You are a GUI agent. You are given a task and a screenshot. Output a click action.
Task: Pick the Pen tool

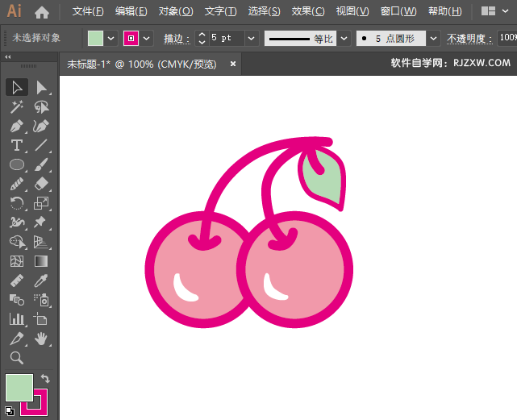click(17, 127)
